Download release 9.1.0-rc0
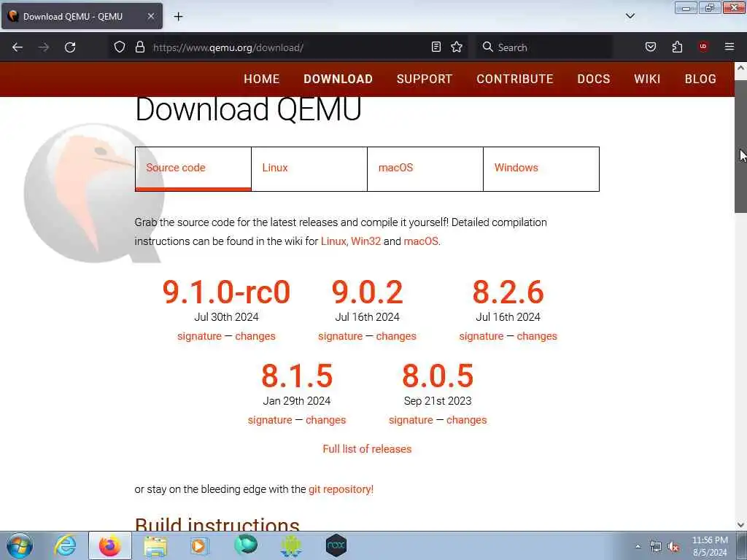This screenshot has width=747, height=560. point(226,292)
